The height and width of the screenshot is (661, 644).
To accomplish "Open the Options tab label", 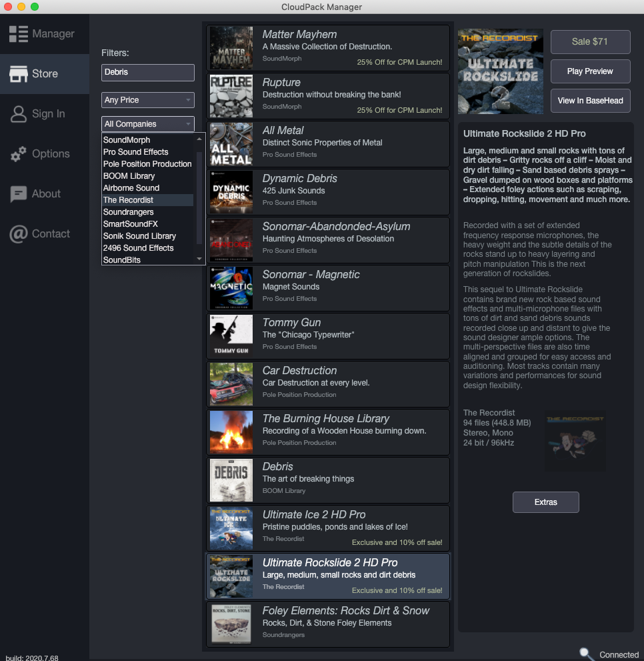I will point(51,154).
